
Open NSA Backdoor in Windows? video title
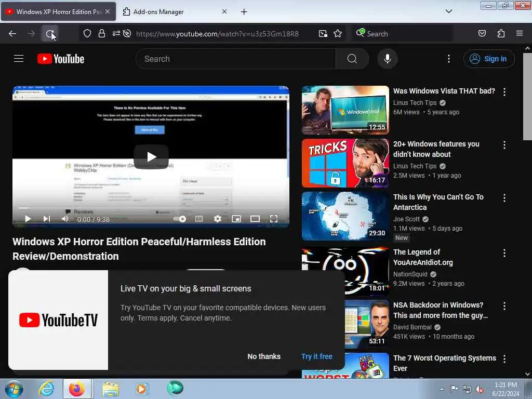[441, 310]
